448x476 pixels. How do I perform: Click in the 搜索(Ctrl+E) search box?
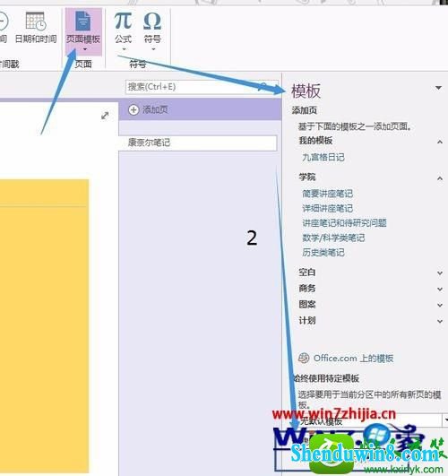click(202, 87)
